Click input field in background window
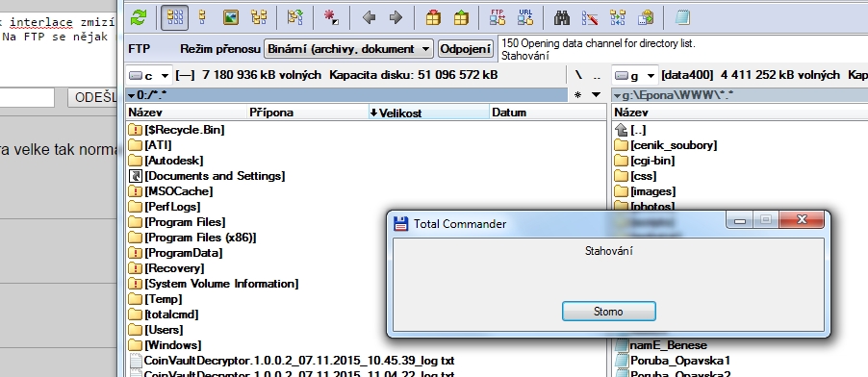The image size is (868, 377). coord(27,97)
